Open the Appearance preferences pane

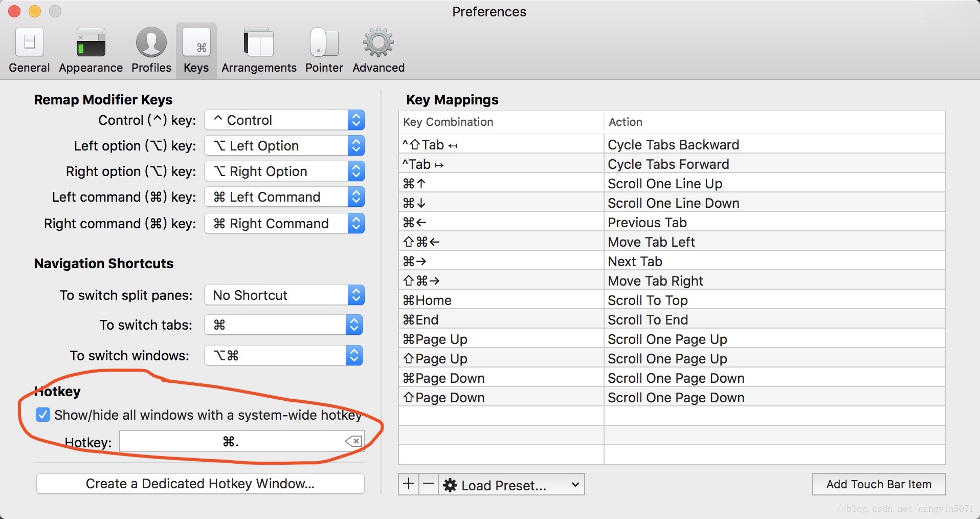click(x=91, y=50)
